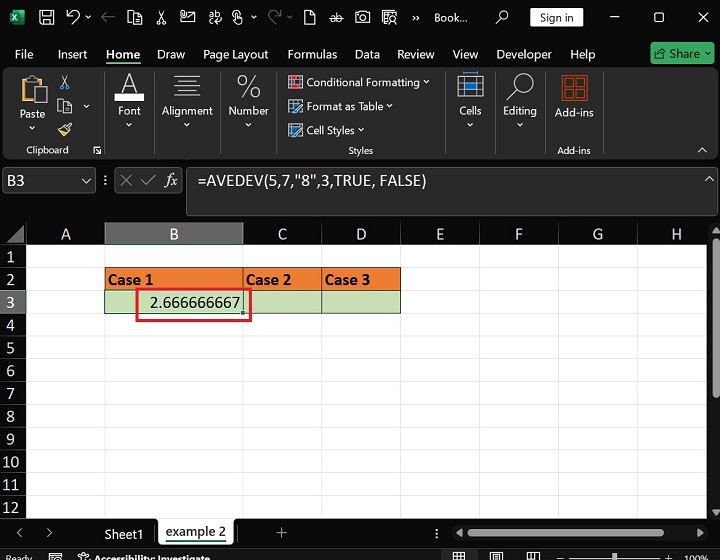The width and height of the screenshot is (720, 560).
Task: Click the Insert Function fx icon
Action: coord(171,181)
